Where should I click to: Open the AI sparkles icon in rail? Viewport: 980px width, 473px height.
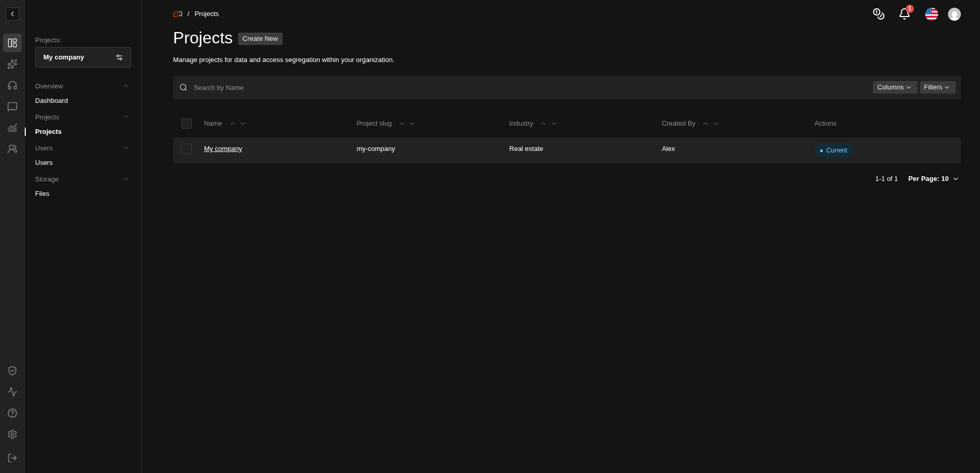12,64
